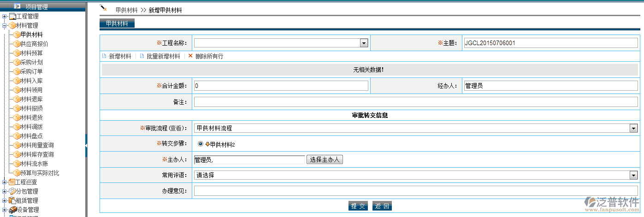644x217 pixels.
Task: Switch to the 甲供材料 tab
Action: [117, 23]
